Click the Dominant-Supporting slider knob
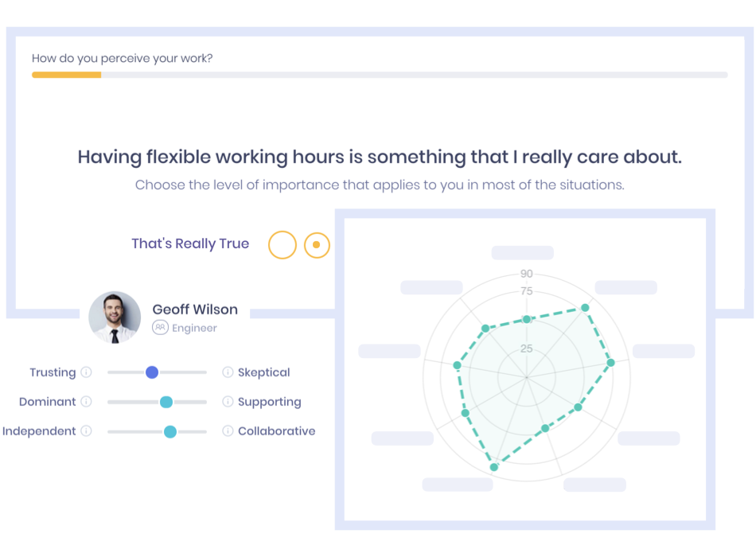This screenshot has width=756, height=557. pyautogui.click(x=166, y=402)
